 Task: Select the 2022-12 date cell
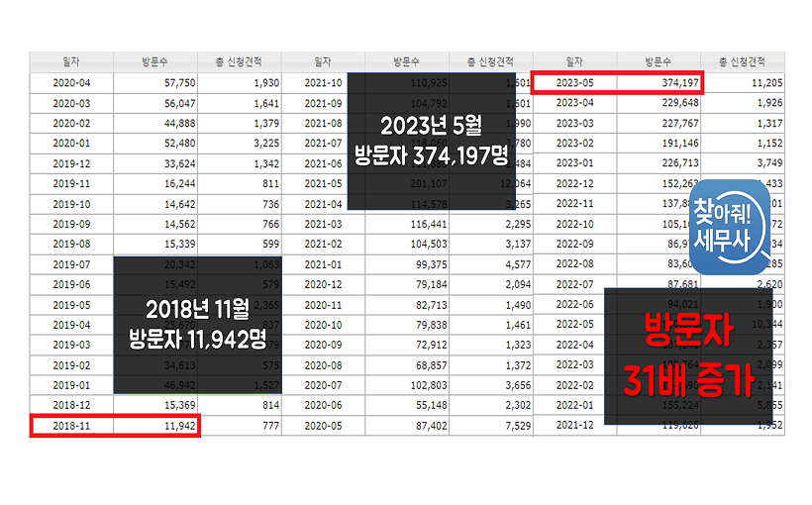[x=574, y=183]
